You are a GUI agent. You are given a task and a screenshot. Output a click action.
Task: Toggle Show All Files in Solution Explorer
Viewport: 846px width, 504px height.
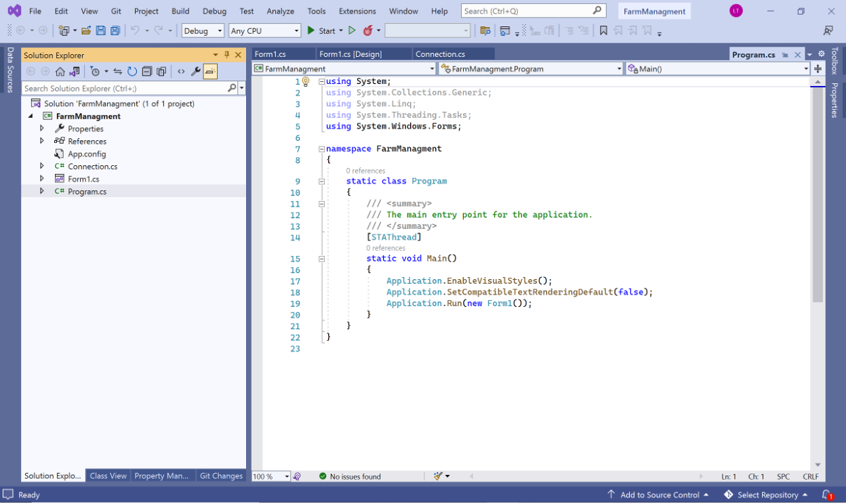(161, 72)
